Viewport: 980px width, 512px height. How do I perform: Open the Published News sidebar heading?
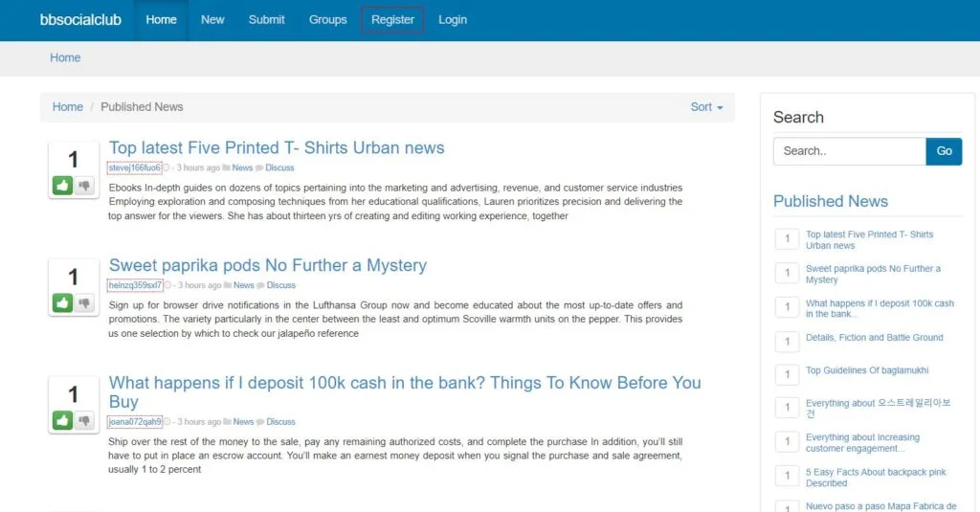[x=830, y=201]
